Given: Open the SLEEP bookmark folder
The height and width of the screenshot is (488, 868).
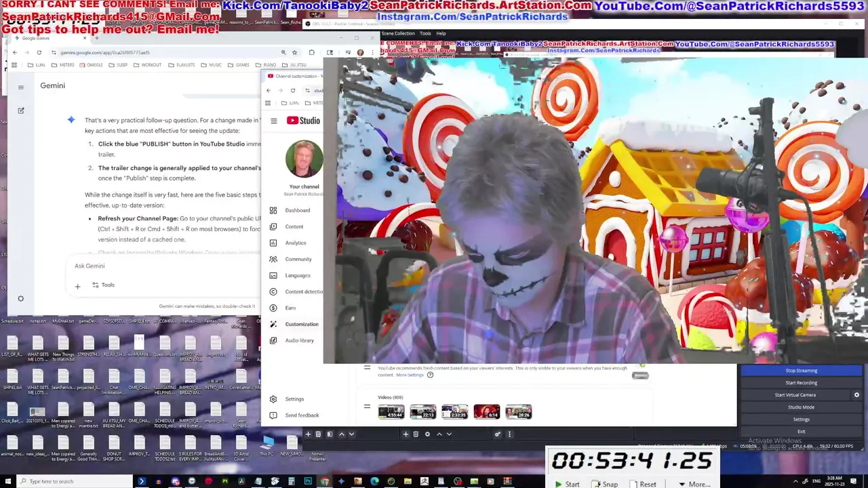Looking at the screenshot, I should (117, 65).
